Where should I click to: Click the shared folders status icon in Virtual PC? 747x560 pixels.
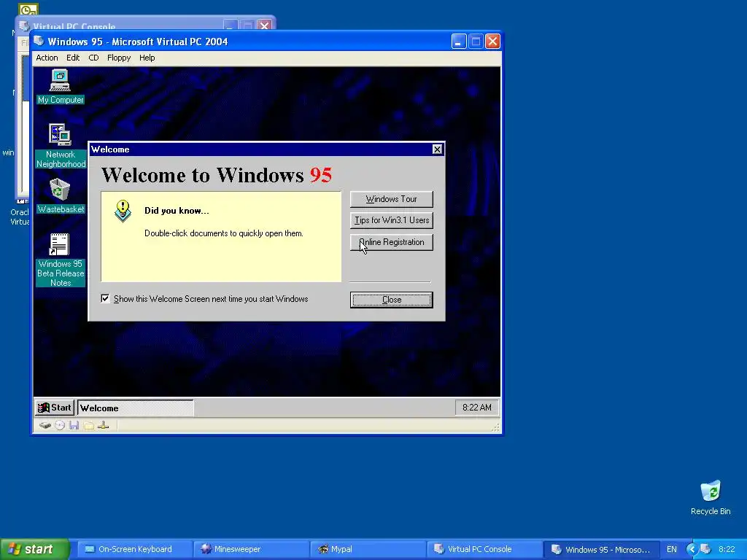pos(88,425)
